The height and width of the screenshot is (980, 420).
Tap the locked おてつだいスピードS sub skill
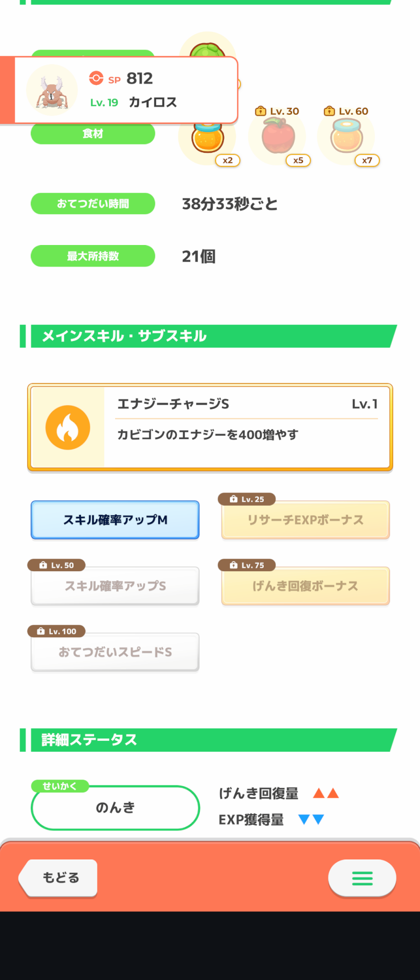click(115, 652)
